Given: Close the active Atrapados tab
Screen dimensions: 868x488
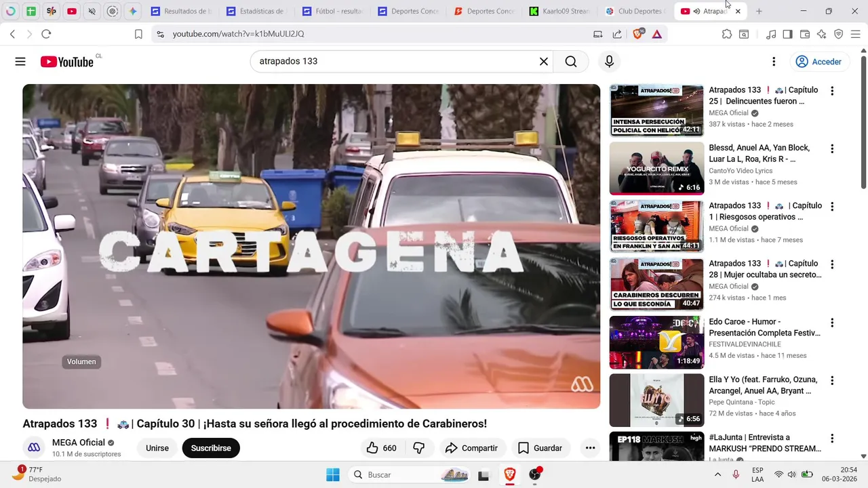Looking at the screenshot, I should (x=738, y=12).
